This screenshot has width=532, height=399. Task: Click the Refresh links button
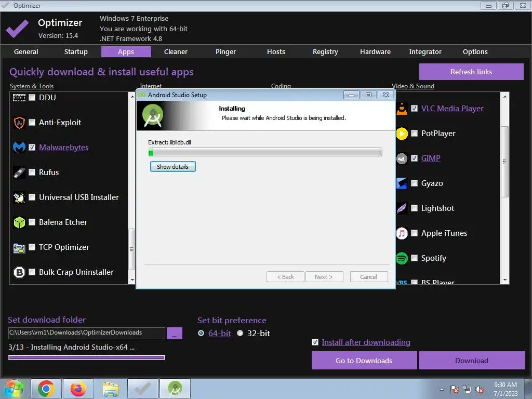coord(471,72)
